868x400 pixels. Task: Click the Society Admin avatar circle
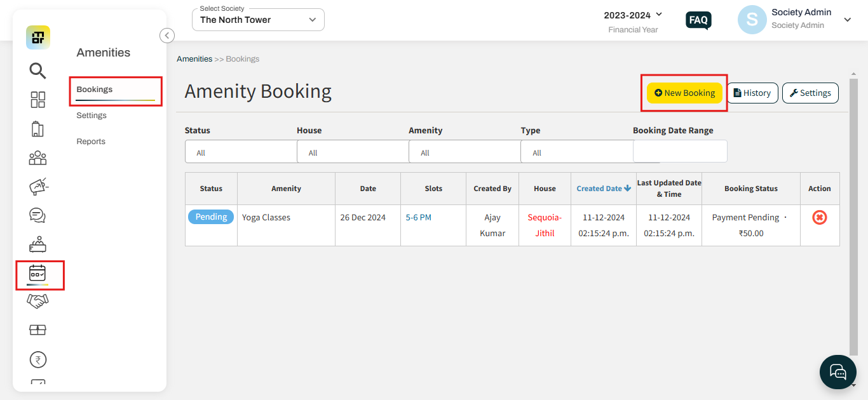pos(752,20)
